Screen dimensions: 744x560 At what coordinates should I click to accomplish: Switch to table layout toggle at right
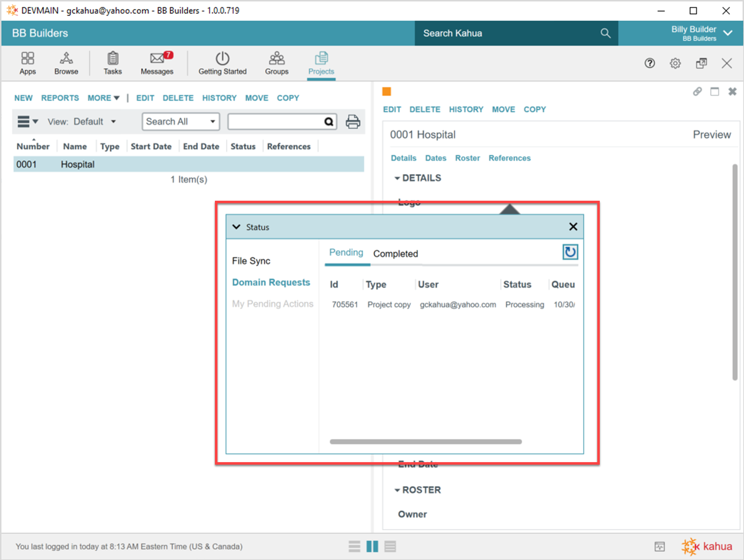pyautogui.click(x=390, y=546)
